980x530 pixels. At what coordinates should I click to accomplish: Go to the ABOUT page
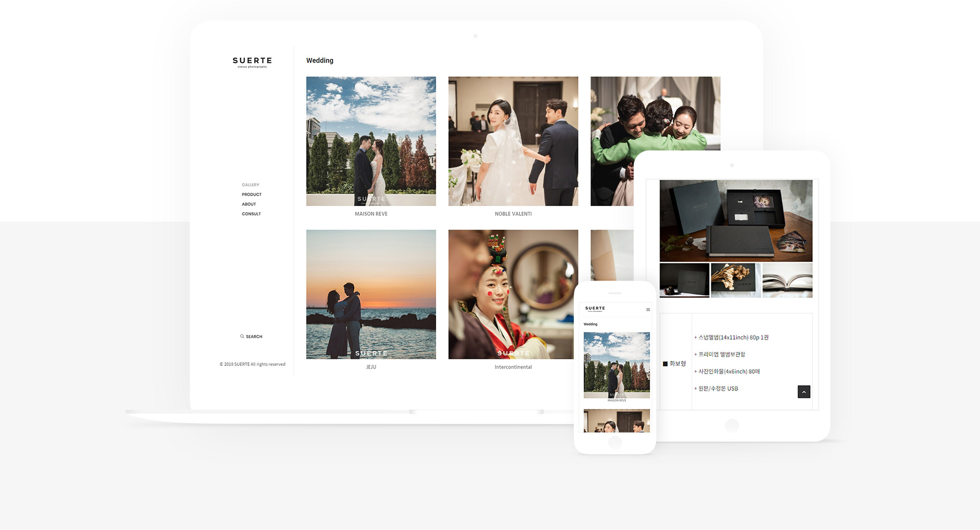click(248, 204)
